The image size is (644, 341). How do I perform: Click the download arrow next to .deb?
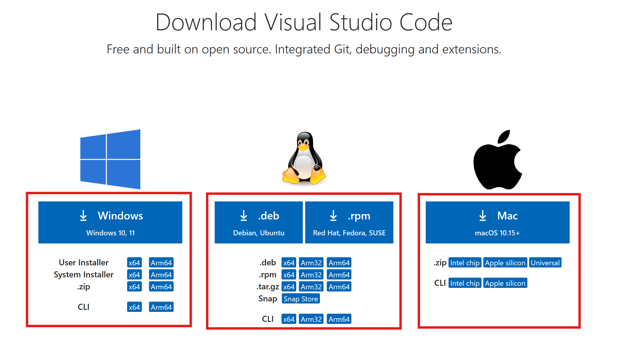(x=244, y=216)
